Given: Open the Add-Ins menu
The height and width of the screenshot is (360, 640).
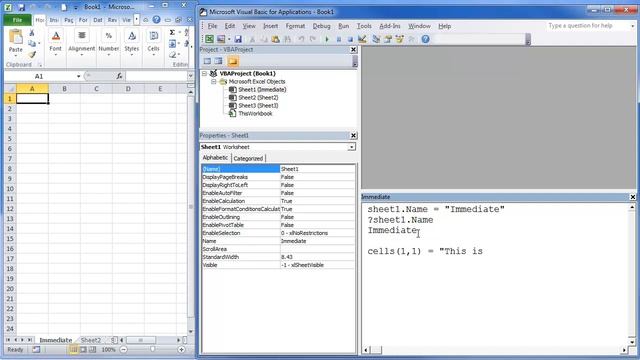Looking at the screenshot, I should (x=390, y=26).
